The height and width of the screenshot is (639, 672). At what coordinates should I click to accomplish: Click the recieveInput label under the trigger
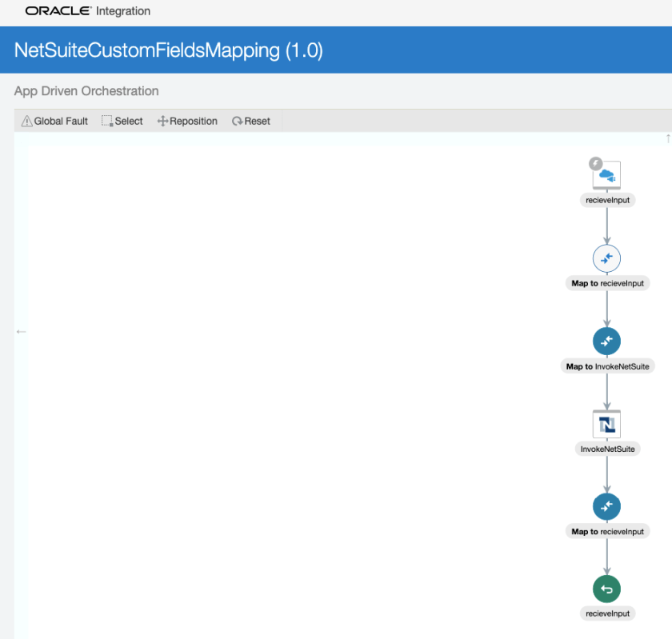click(607, 200)
